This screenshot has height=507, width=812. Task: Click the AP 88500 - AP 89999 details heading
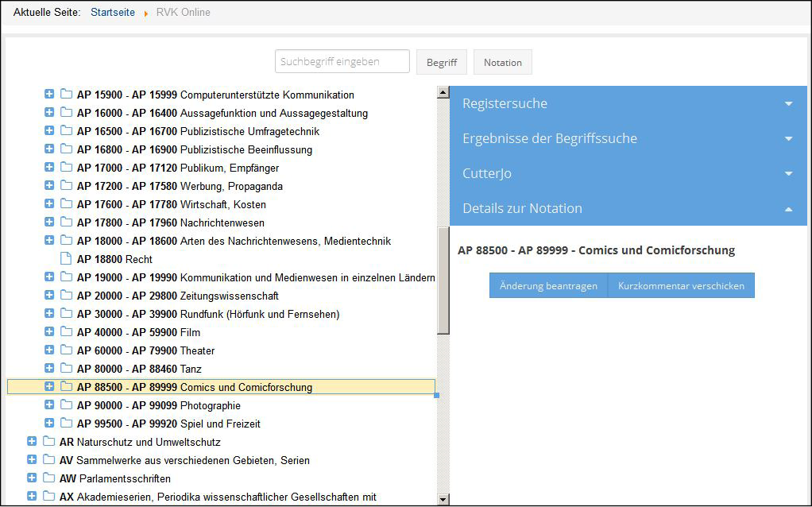(x=596, y=250)
